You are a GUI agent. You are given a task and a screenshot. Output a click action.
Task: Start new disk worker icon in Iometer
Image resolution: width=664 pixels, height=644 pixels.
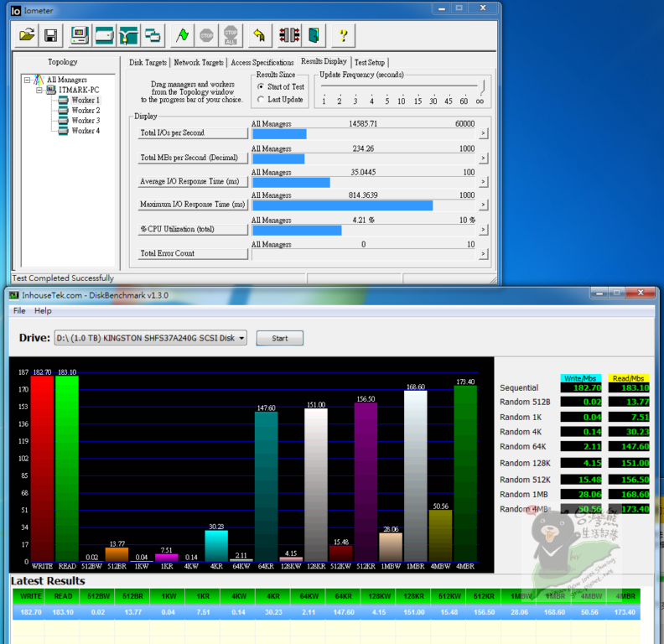(x=104, y=35)
